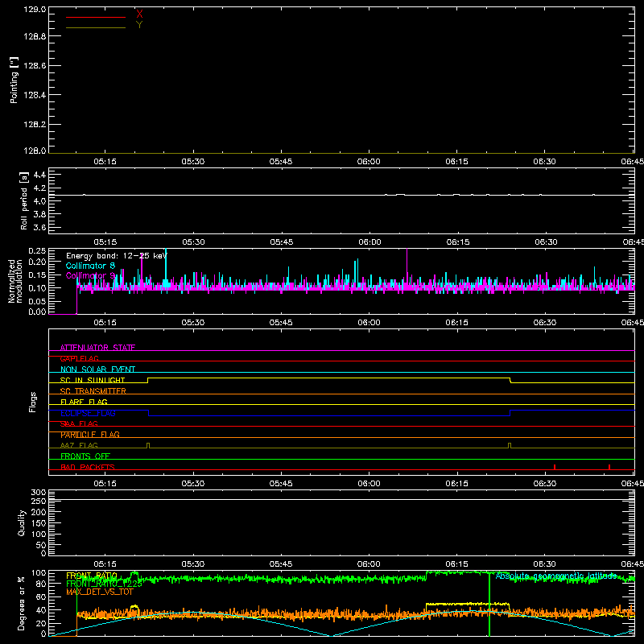Click the A4Z_FLAG pulse near 05:22
This screenshot has width=644, height=644.
(x=148, y=446)
